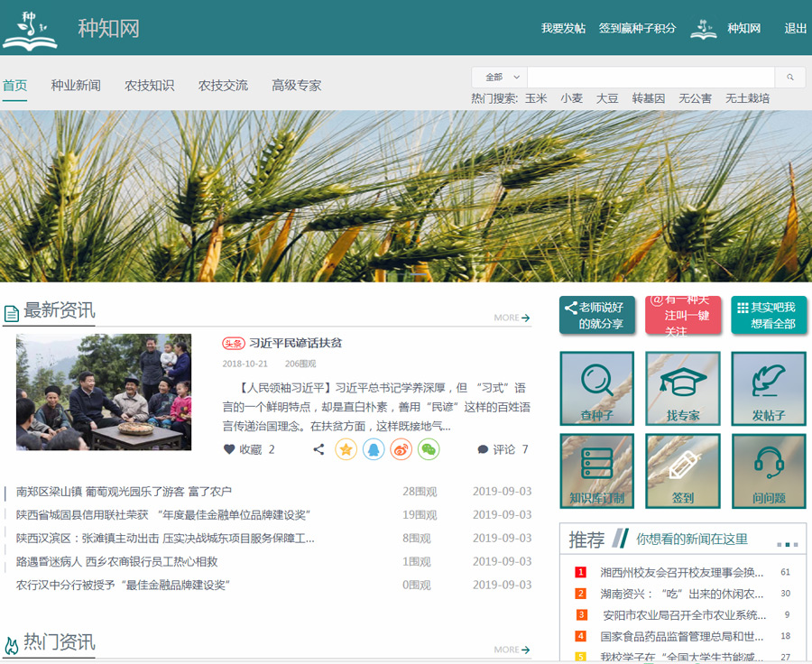This screenshot has width=812, height=664.
Task: Toggle 收藏 heart on the headline article
Action: tap(229, 449)
